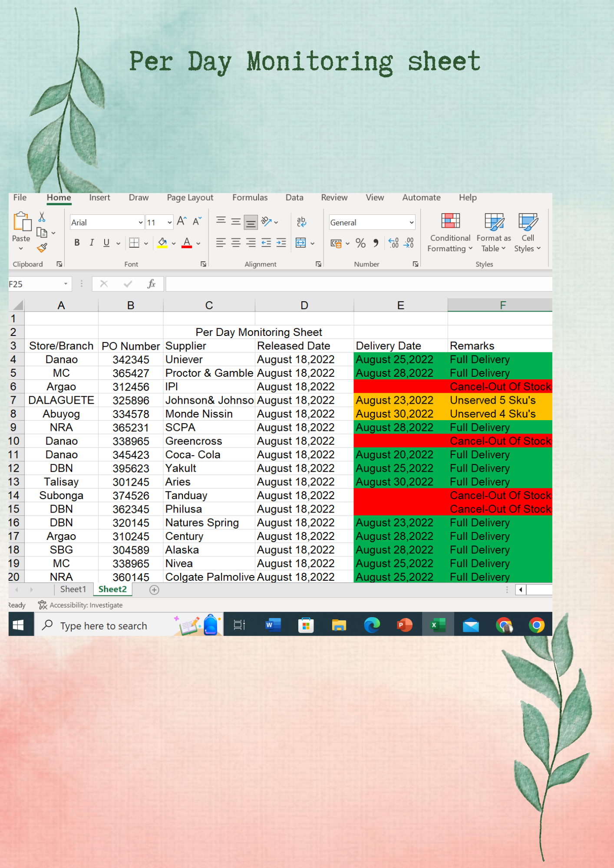Open the Number group dialog launcher
The width and height of the screenshot is (614, 868).
click(x=416, y=264)
